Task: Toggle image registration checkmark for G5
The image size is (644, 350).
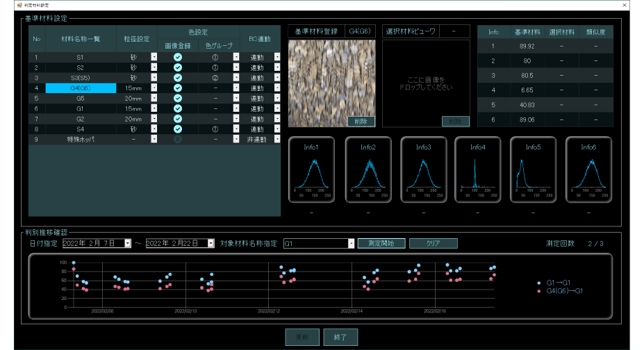Action: click(177, 99)
